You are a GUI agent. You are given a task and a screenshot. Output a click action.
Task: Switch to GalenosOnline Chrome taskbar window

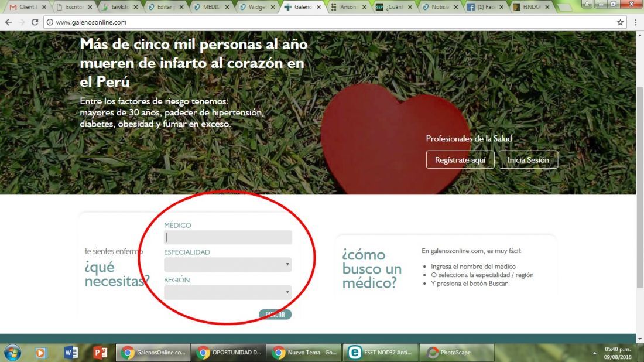153,353
